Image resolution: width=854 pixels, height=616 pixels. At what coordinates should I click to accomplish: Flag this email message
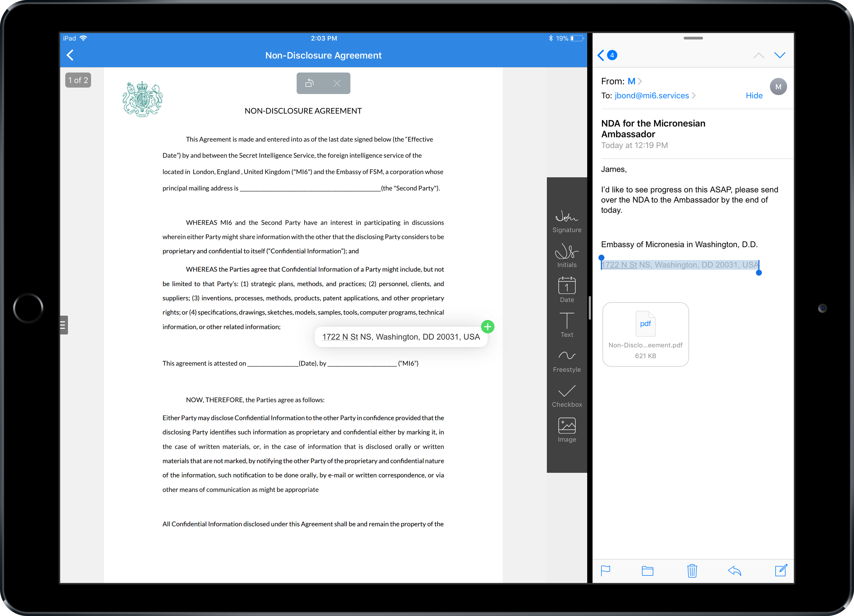click(x=606, y=571)
